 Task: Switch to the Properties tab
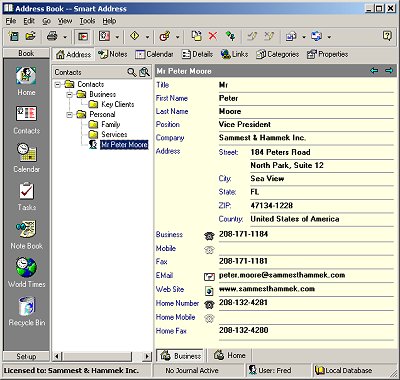(327, 54)
